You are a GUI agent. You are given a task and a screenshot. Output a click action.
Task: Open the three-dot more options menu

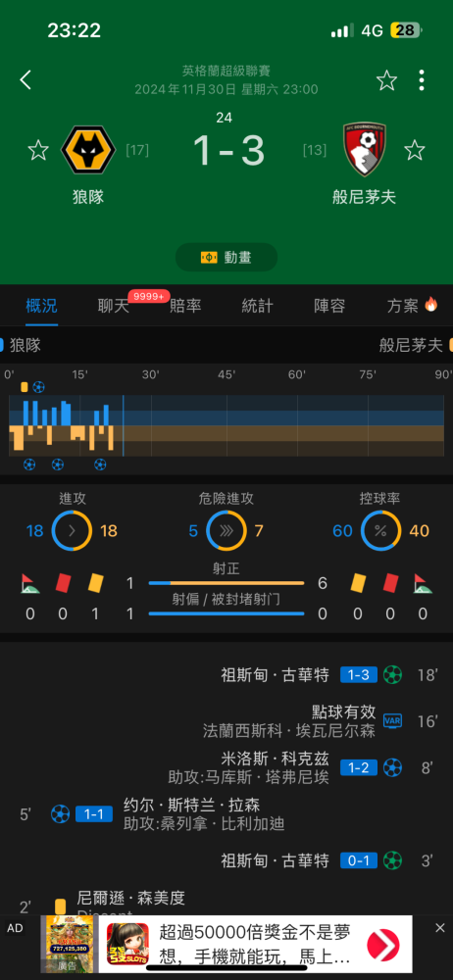click(x=422, y=80)
